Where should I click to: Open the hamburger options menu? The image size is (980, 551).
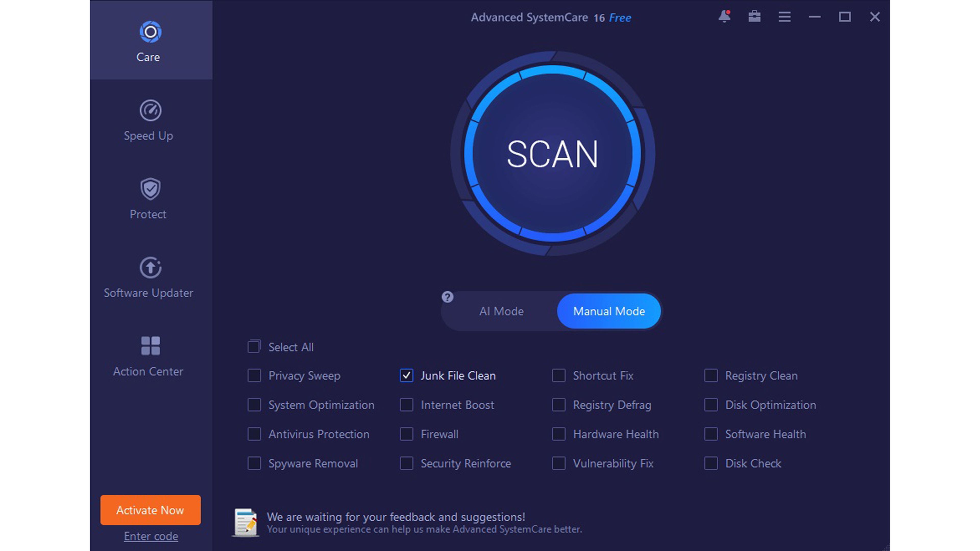click(x=785, y=17)
